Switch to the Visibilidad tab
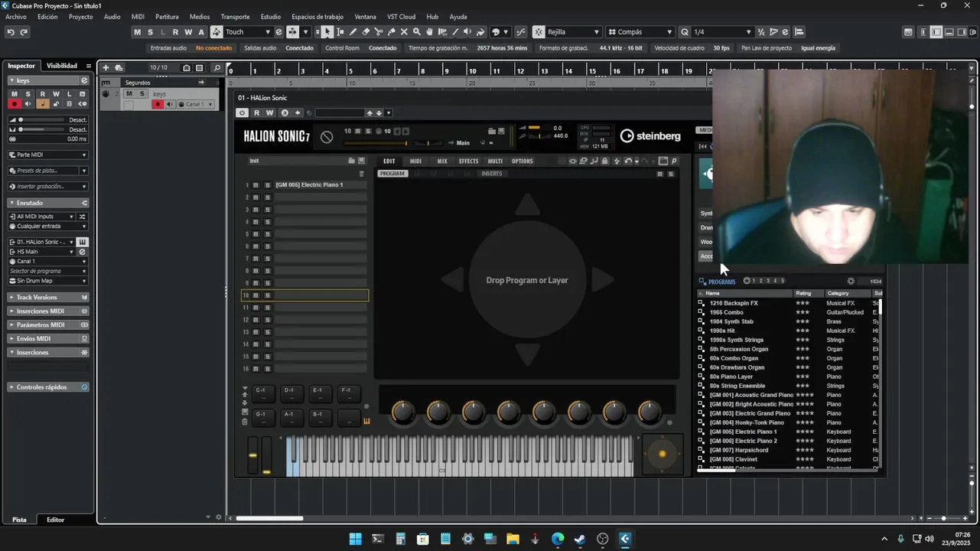This screenshot has width=980, height=551. 62,66
